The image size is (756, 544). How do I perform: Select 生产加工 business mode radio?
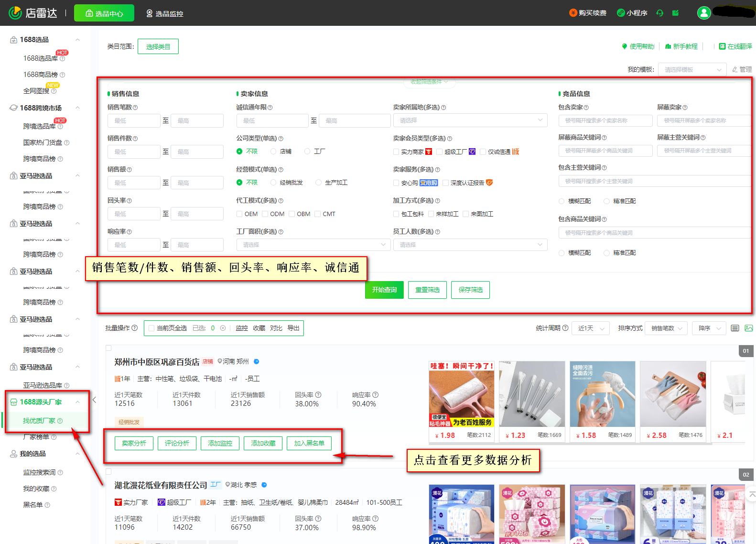(x=318, y=183)
